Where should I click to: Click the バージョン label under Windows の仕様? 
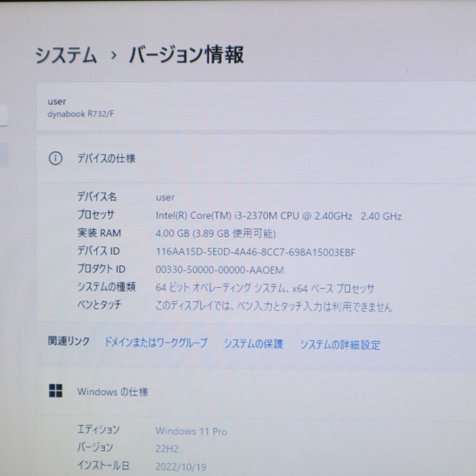(95, 447)
